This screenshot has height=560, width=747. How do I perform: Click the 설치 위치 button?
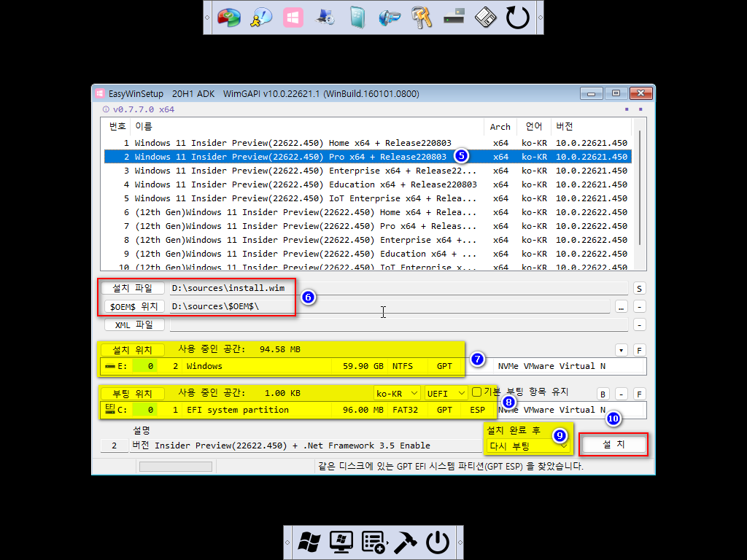pos(132,350)
